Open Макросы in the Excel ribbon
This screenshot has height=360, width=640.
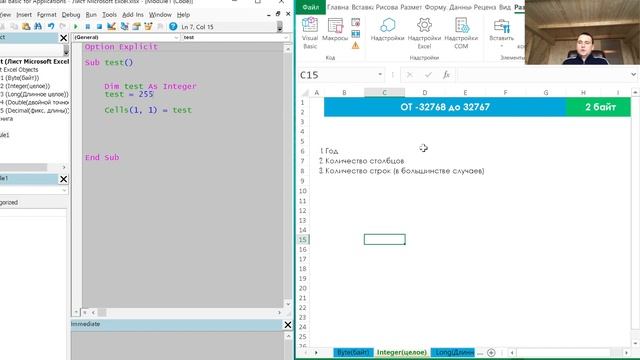(335, 30)
